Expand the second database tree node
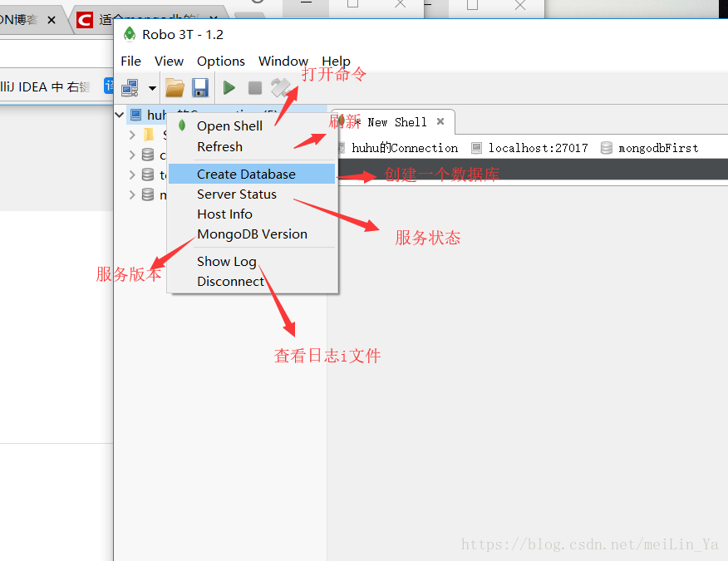 (132, 175)
